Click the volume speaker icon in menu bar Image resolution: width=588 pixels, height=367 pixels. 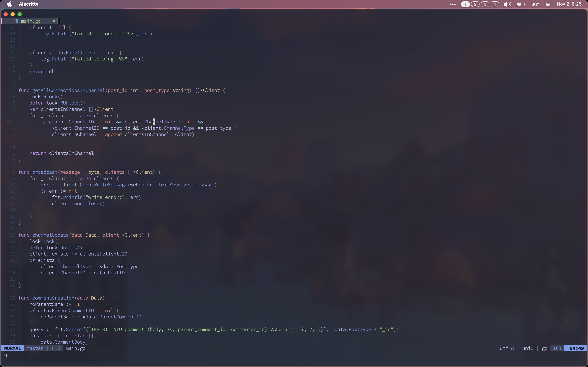coord(507,4)
